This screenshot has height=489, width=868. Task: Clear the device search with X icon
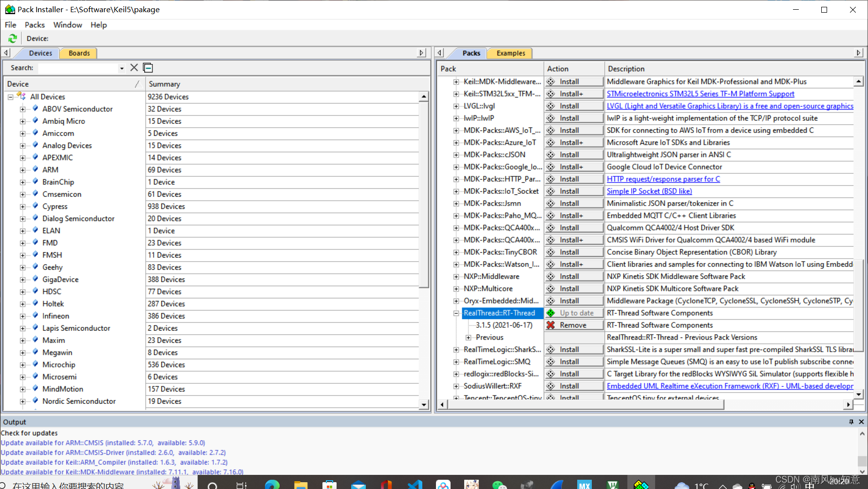click(134, 68)
